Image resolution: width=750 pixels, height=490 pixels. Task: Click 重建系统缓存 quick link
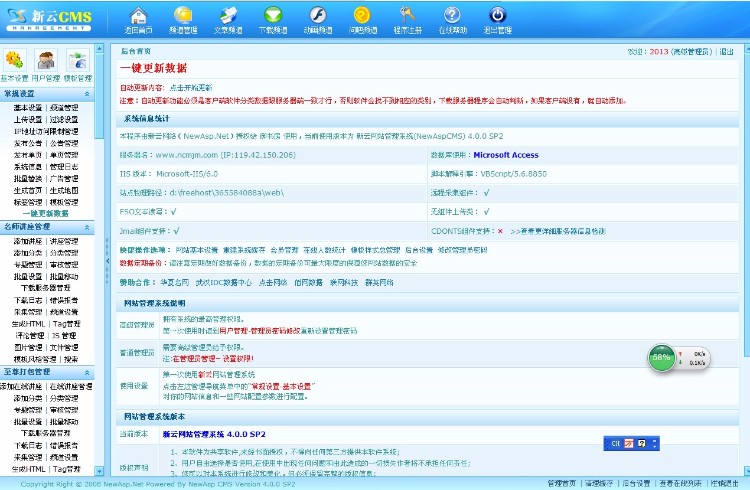pos(244,250)
